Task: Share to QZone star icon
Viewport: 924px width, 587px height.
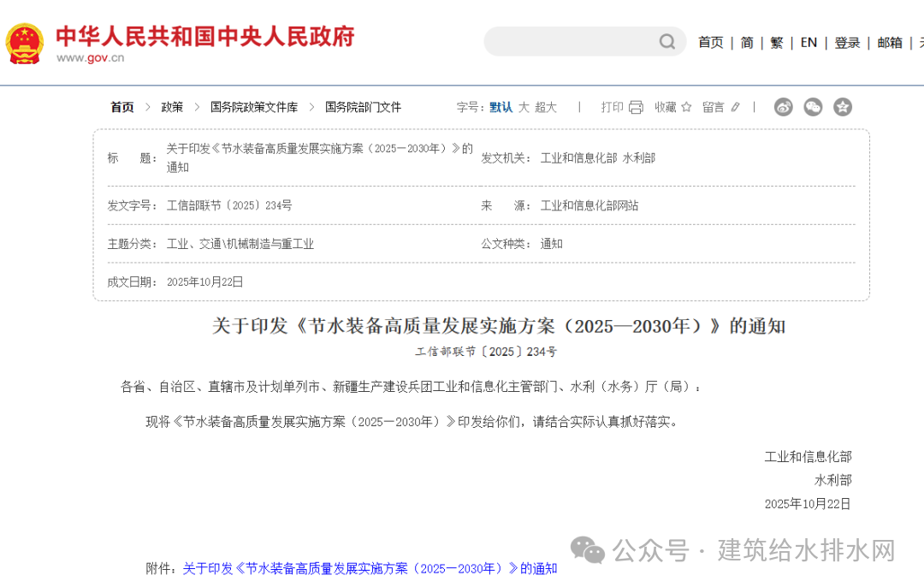Action: (843, 107)
